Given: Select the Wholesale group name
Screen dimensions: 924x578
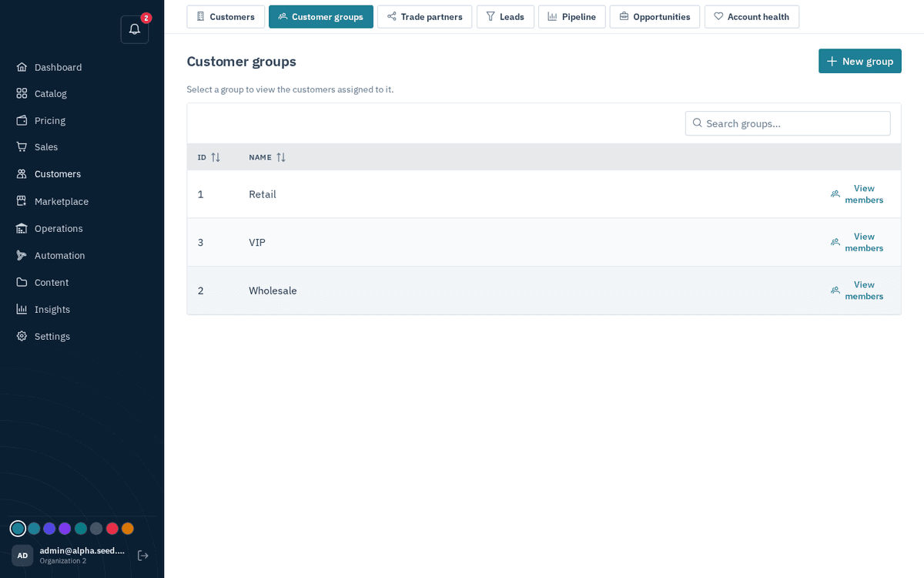Looking at the screenshot, I should 273,291.
